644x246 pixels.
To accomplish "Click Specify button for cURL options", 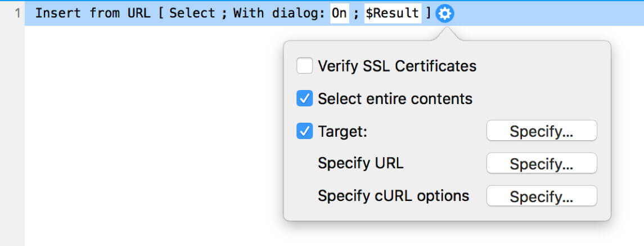I will (x=541, y=196).
